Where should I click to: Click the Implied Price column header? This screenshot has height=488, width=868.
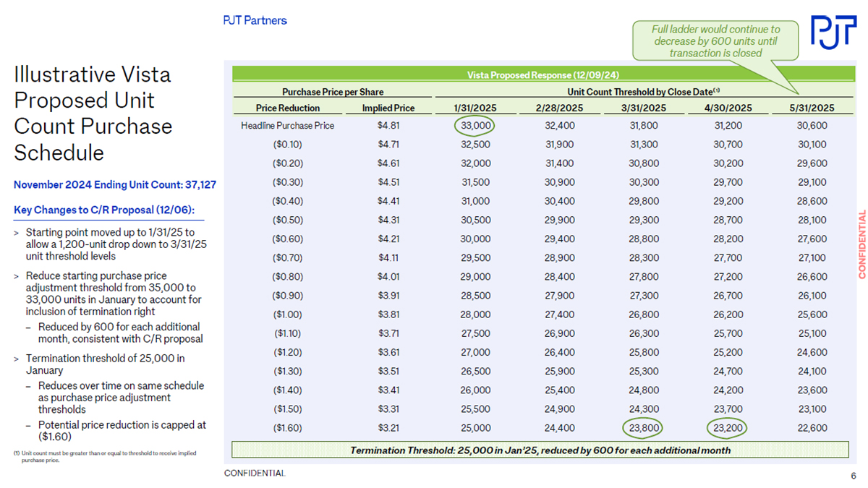point(388,108)
